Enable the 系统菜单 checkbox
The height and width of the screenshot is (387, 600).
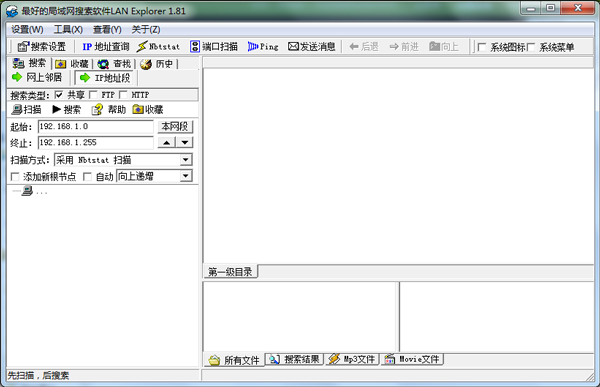(x=531, y=47)
